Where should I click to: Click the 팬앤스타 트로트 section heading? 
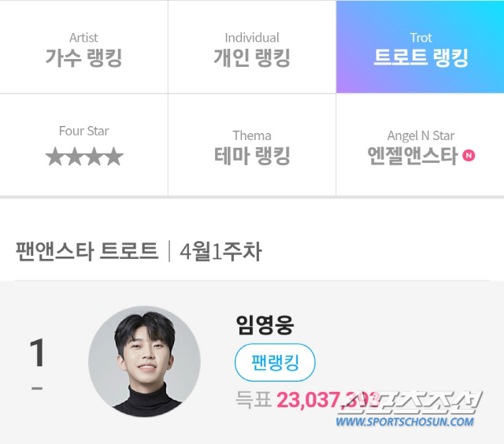pos(87,251)
